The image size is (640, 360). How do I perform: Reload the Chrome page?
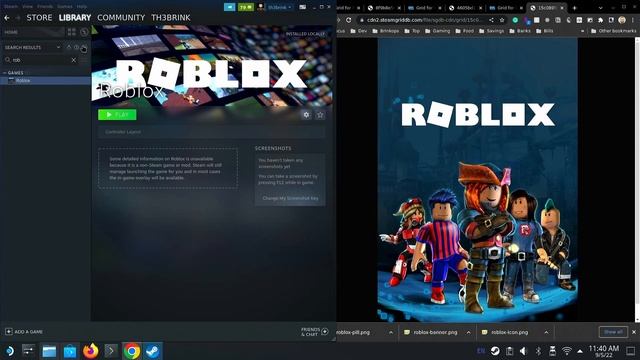pyautogui.click(x=348, y=20)
